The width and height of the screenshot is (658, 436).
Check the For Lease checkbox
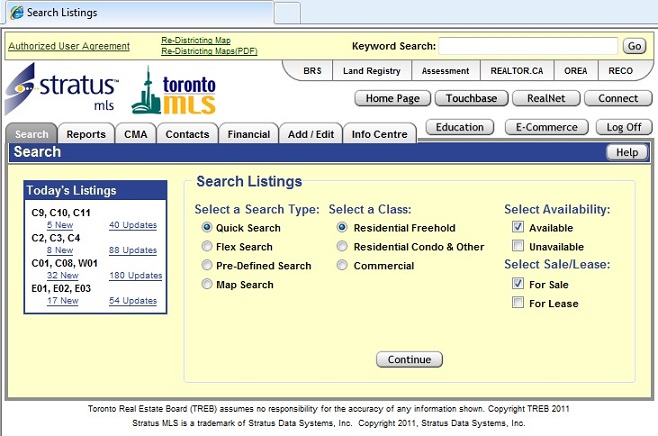(x=517, y=303)
